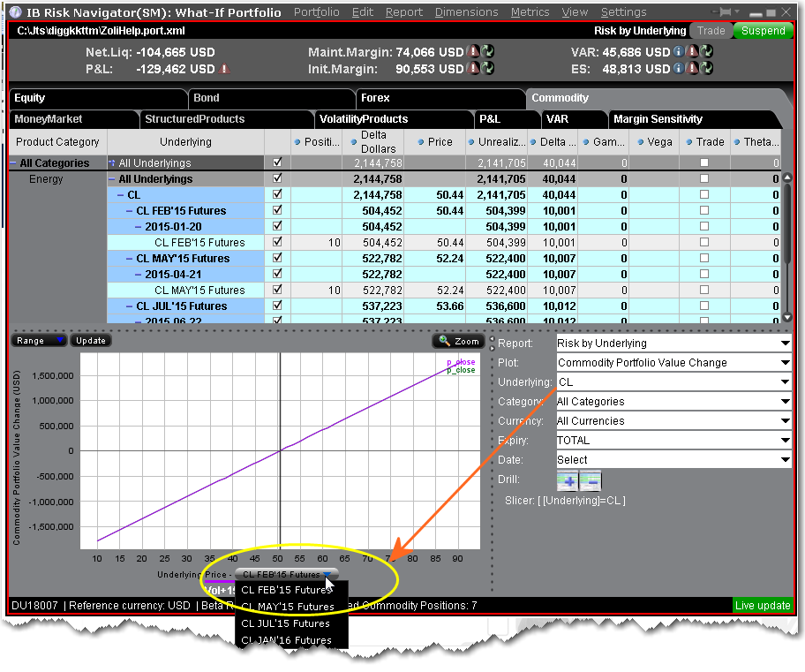Uncheck the CL MAY'15 Futures group checkbox
This screenshot has height=672, width=805.
[278, 259]
